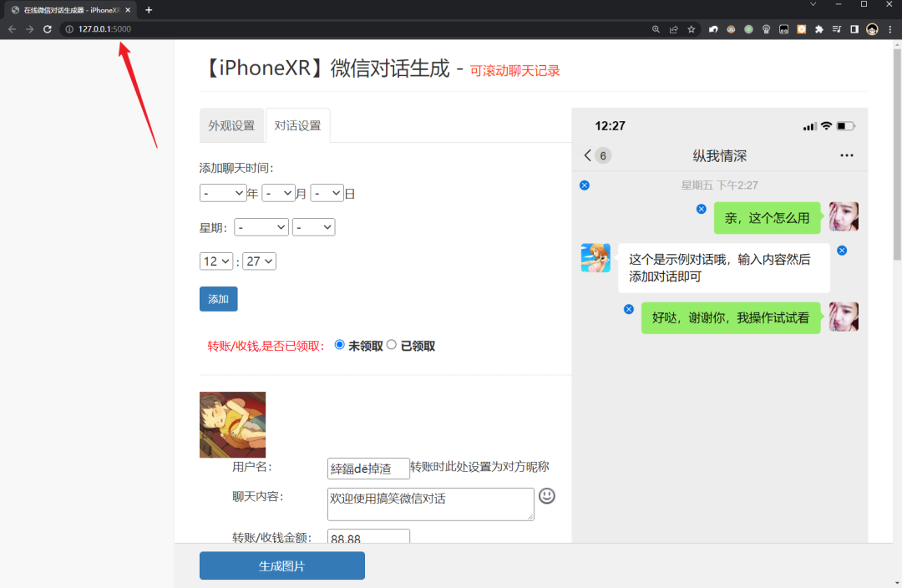
Task: Click the girl avatar beside 亲，这个怎么用
Action: coord(844,216)
